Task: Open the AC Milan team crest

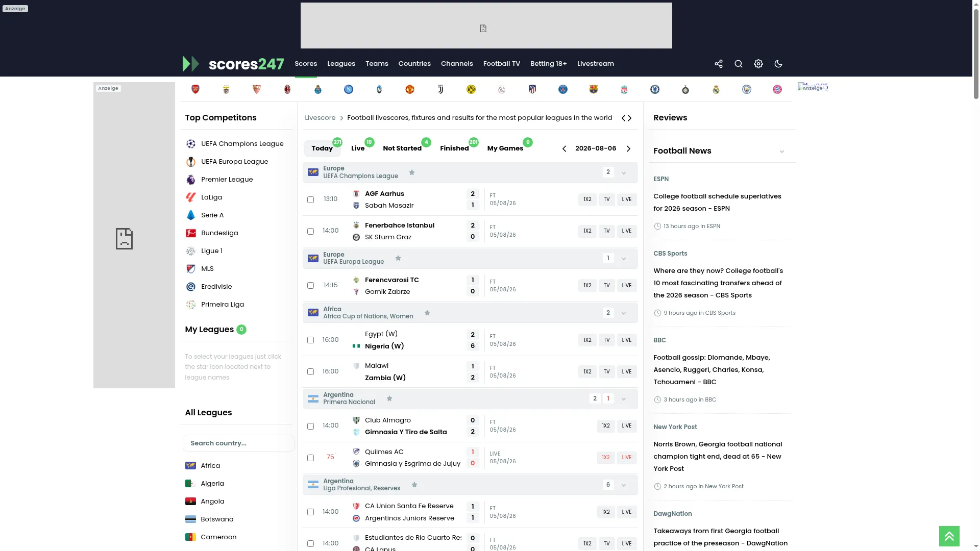Action: 287,89
